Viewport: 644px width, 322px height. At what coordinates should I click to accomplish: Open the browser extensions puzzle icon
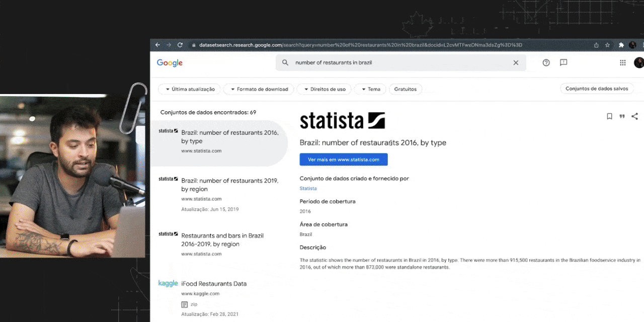point(621,45)
